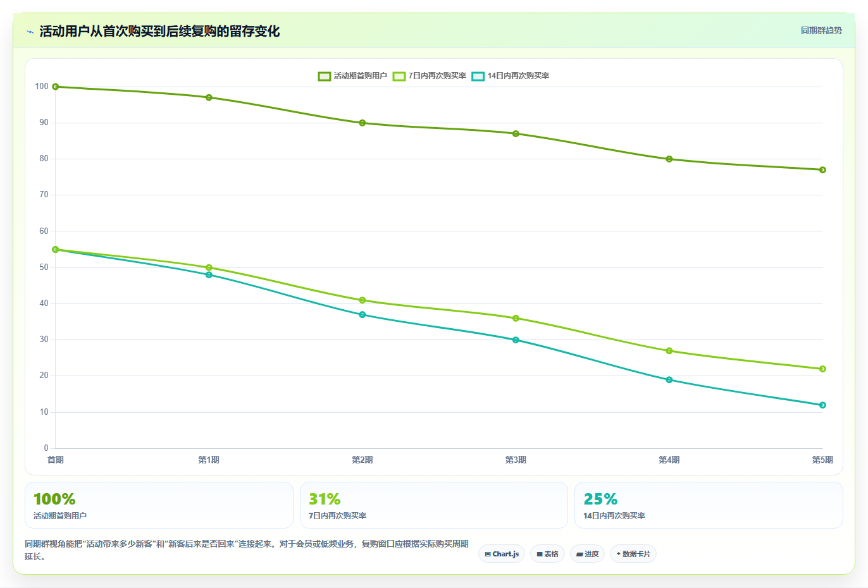This screenshot has width=868, height=588.
Task: Toggle the 7日内再次购买率 legend series
Action: tap(430, 76)
